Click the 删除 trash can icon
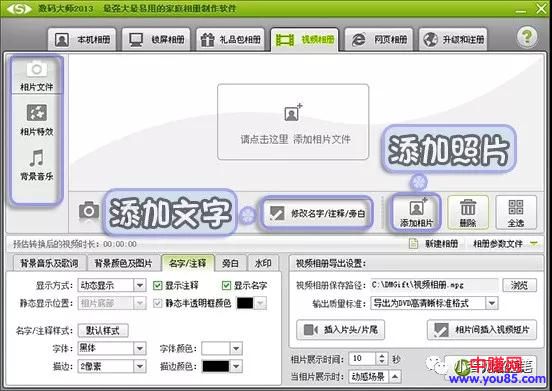Viewport: 552px width, 391px height. pos(468,207)
